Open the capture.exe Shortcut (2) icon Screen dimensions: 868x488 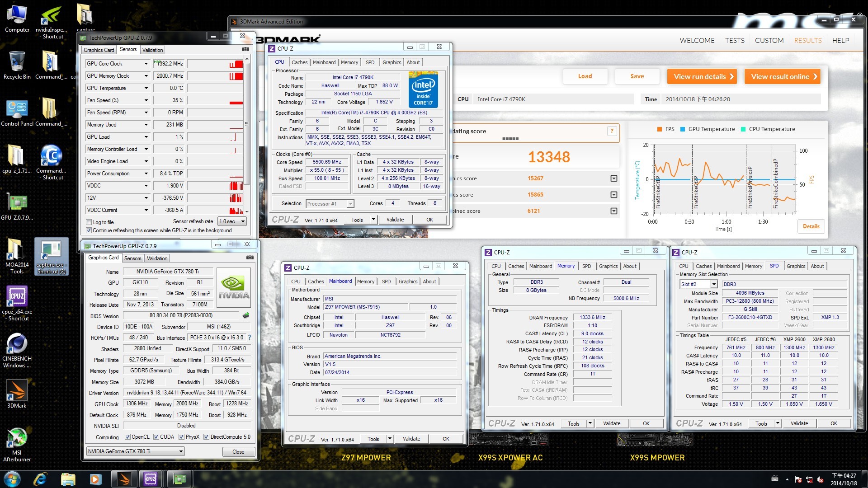click(51, 257)
